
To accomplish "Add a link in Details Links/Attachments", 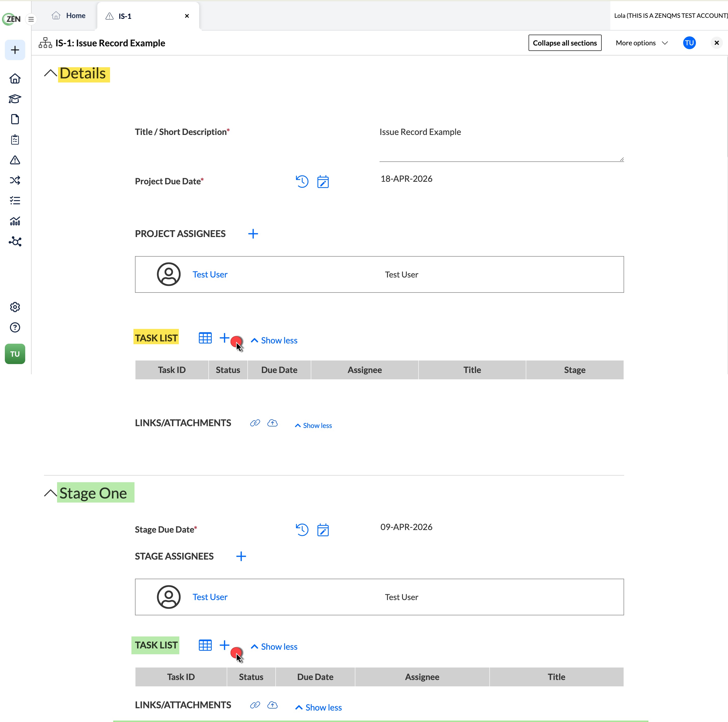I will pyautogui.click(x=255, y=423).
